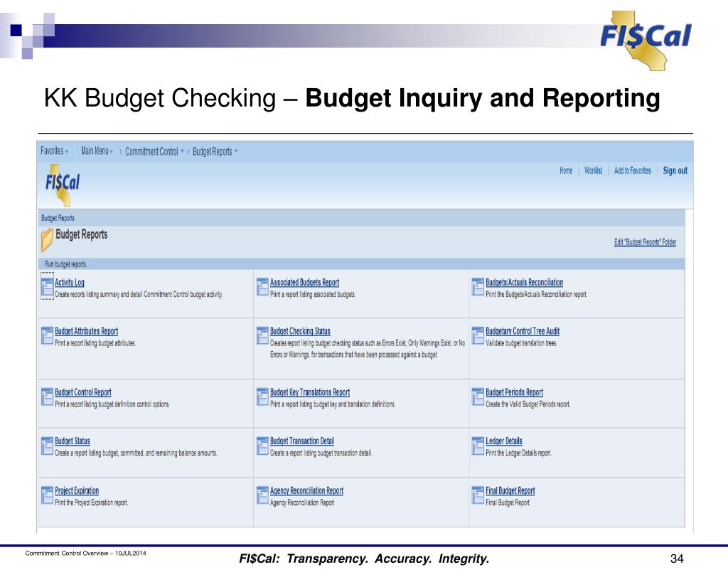The width and height of the screenshot is (728, 582).
Task: Click the Project Expiration report icon
Action: (48, 495)
